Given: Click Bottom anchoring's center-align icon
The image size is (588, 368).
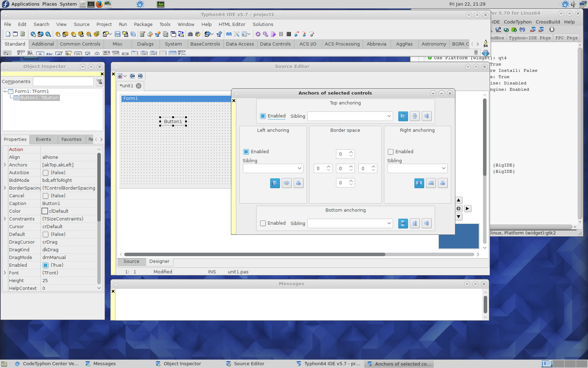Looking at the screenshot, I should click(x=427, y=223).
